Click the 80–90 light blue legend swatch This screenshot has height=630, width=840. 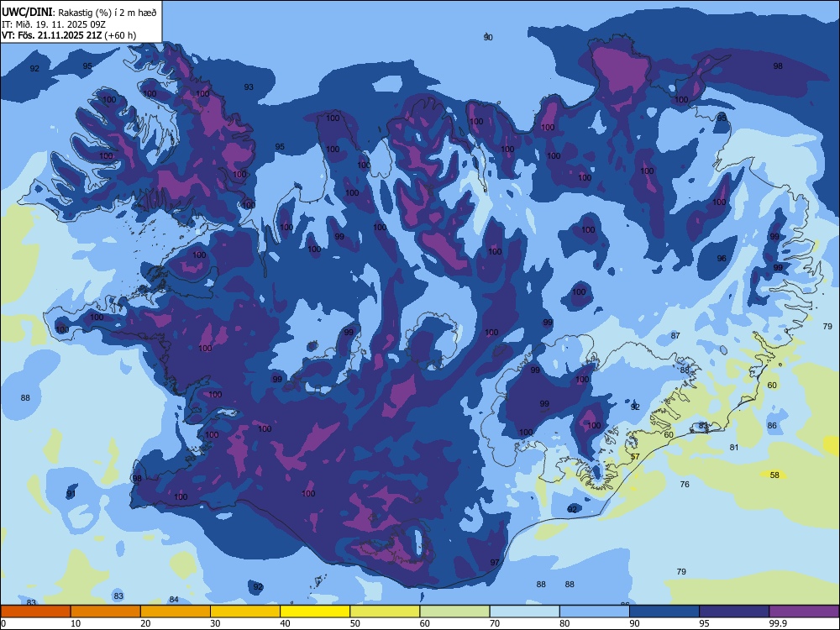(x=594, y=612)
